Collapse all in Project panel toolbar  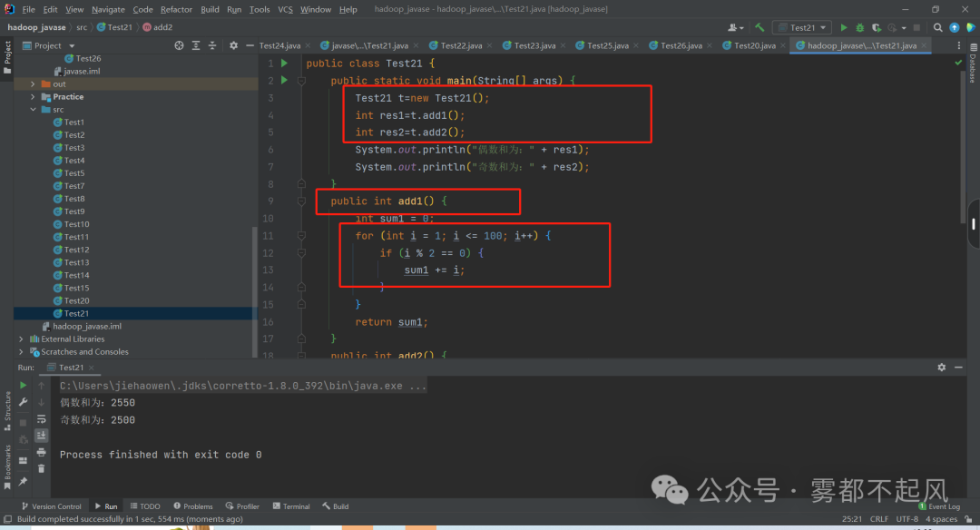click(x=211, y=45)
